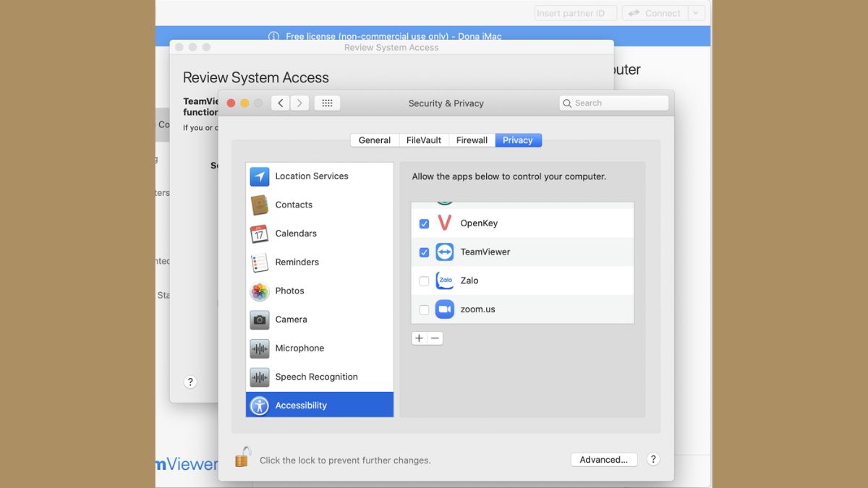Open help in Review System Access window

click(190, 382)
